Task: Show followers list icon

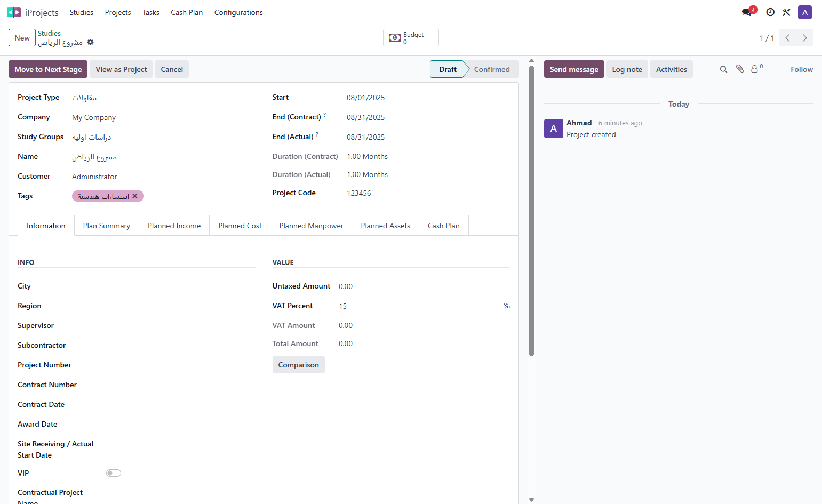Action: point(756,69)
